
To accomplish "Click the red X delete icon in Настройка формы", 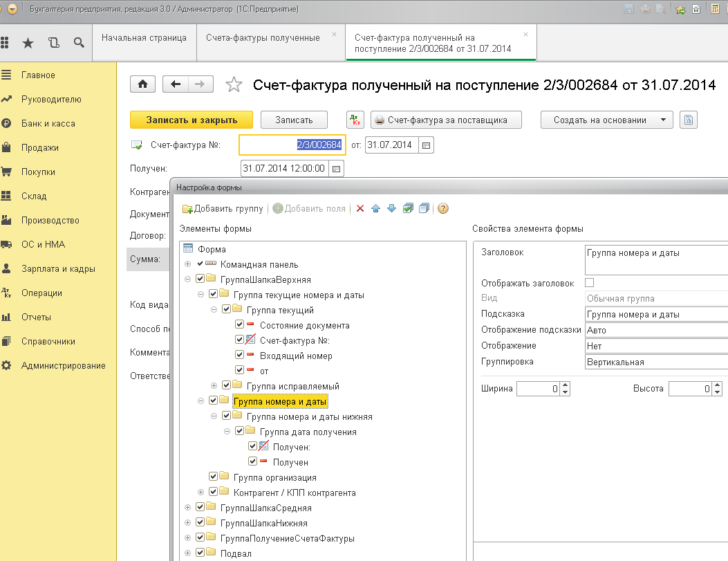I will pos(360,208).
